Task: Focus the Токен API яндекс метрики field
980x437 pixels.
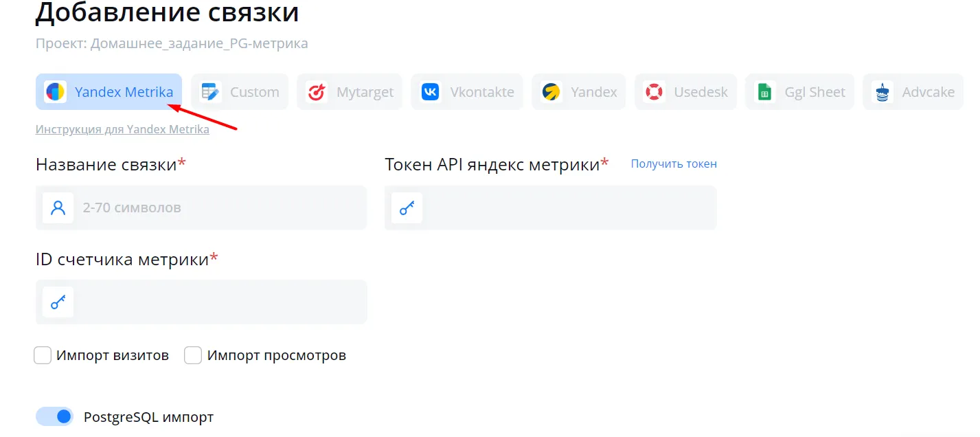Action: tap(551, 208)
